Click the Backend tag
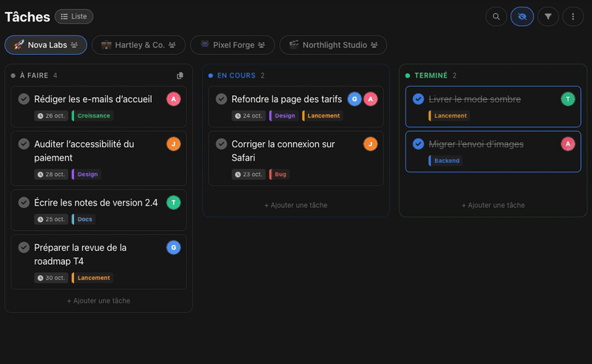 [x=445, y=161]
